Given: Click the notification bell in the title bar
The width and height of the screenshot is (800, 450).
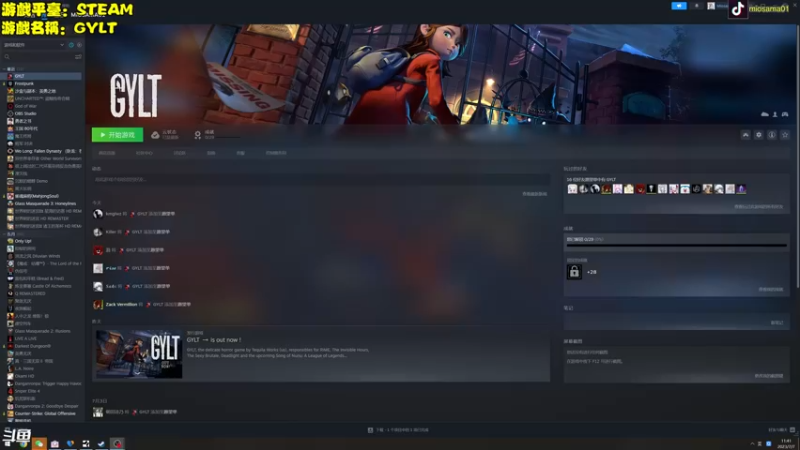Looking at the screenshot, I should (x=697, y=6).
